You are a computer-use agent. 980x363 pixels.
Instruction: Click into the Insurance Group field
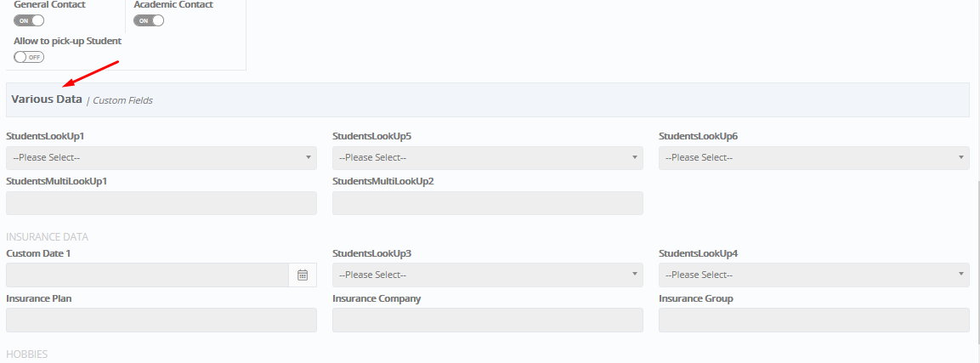813,320
